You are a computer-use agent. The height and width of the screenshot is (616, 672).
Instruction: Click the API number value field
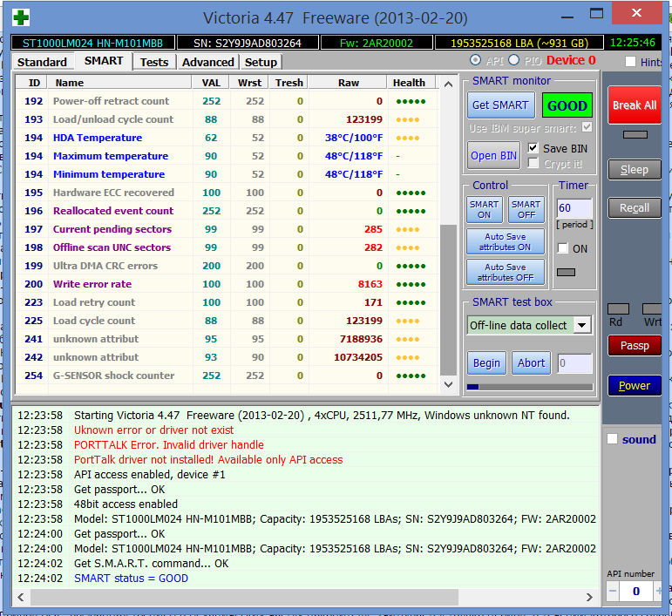[636, 592]
